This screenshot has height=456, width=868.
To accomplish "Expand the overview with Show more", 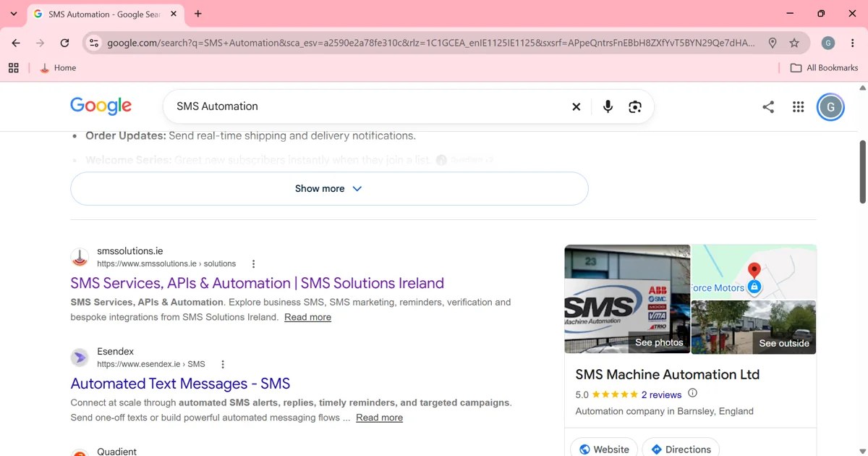I will (x=329, y=188).
